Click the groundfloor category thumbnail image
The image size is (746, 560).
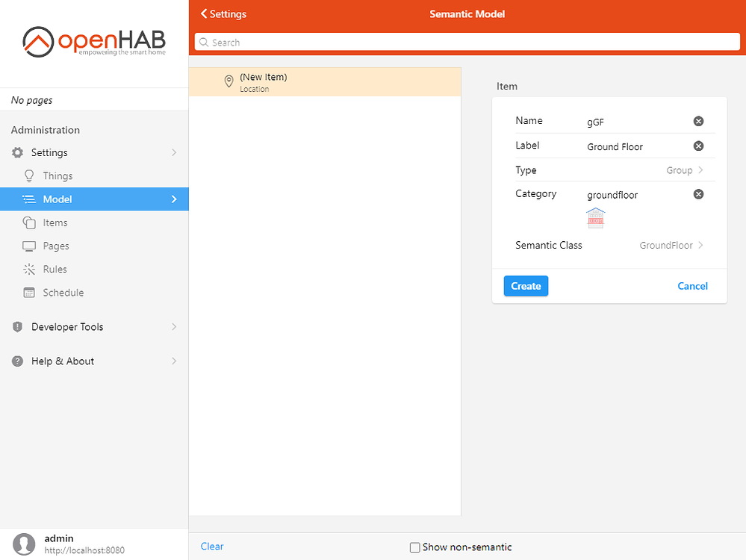coord(595,217)
